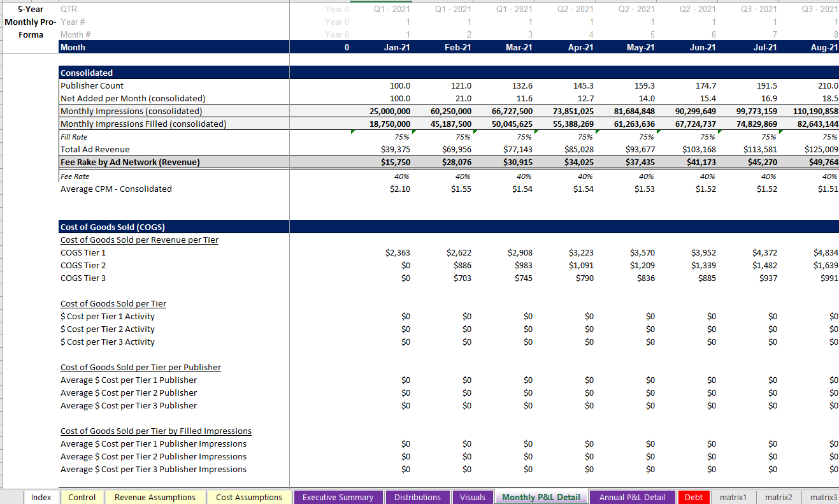Select the $41,173 fee rake cell
The height and width of the screenshot is (504, 839).
(x=687, y=162)
